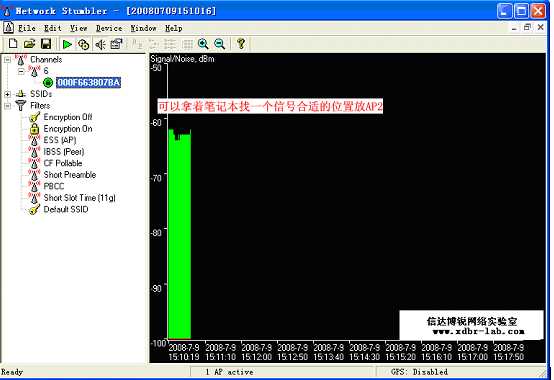Image resolution: width=554 pixels, height=380 pixels.
Task: Restore the inner document window
Action: [x=527, y=27]
